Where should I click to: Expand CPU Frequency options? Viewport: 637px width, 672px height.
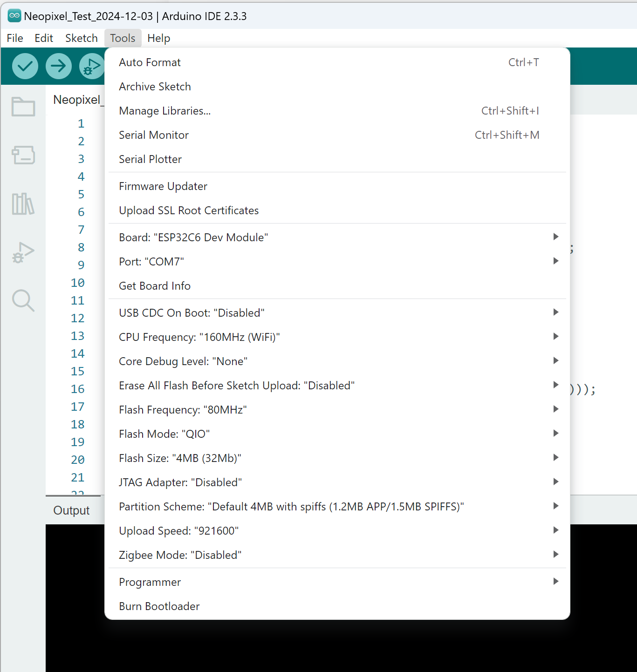pyautogui.click(x=337, y=337)
